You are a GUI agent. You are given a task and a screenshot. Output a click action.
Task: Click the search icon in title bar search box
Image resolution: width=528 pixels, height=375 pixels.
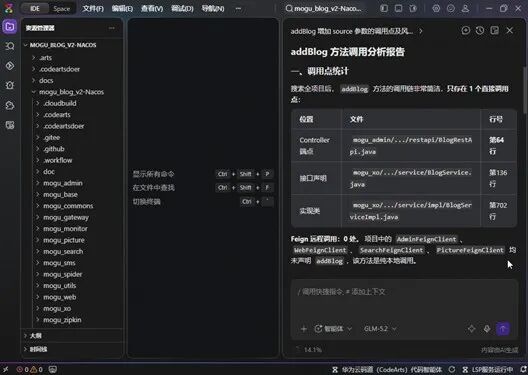pos(289,8)
